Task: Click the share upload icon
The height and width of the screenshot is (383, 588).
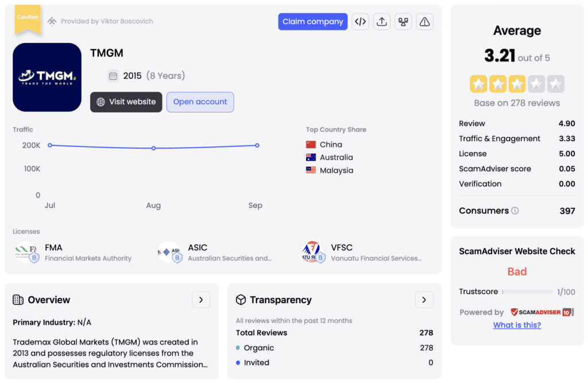Action: pyautogui.click(x=382, y=22)
